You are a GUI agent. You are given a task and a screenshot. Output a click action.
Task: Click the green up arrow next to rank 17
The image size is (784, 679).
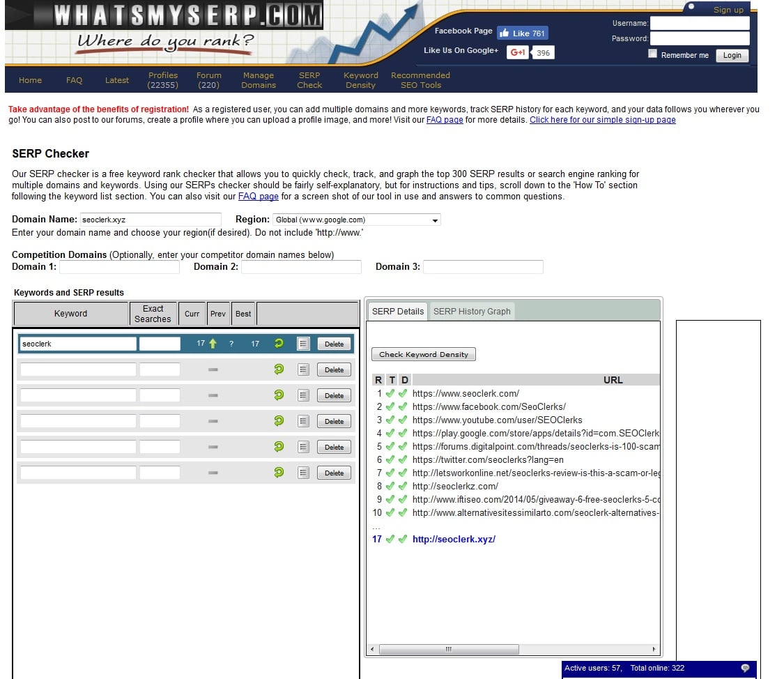coord(213,344)
